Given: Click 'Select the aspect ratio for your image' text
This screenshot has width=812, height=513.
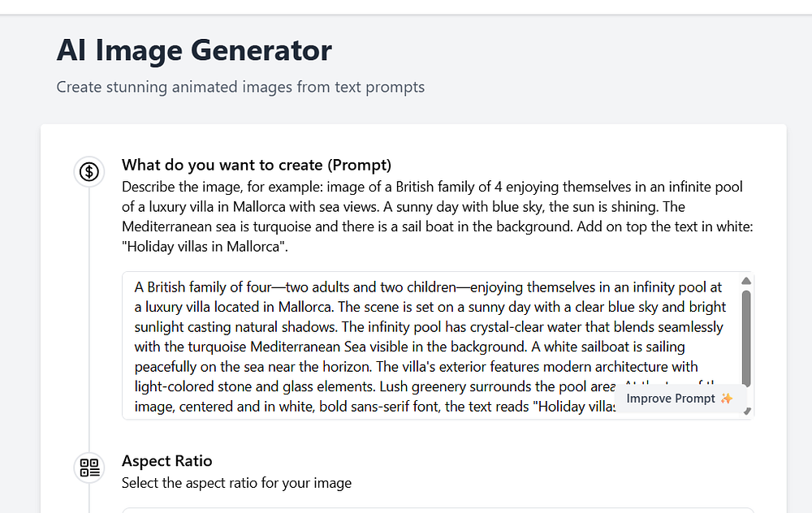Looking at the screenshot, I should tap(236, 483).
